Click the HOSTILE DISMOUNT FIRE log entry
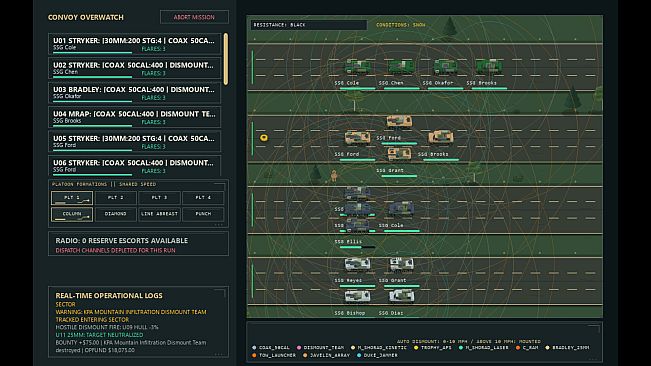Screen dimensions: 651x366 (107, 327)
